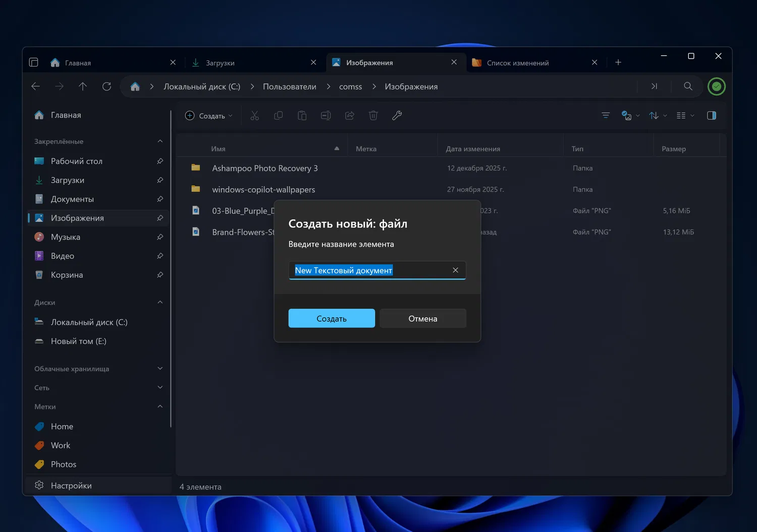Open Корзина in the sidebar
Image resolution: width=757 pixels, height=532 pixels.
(98, 275)
